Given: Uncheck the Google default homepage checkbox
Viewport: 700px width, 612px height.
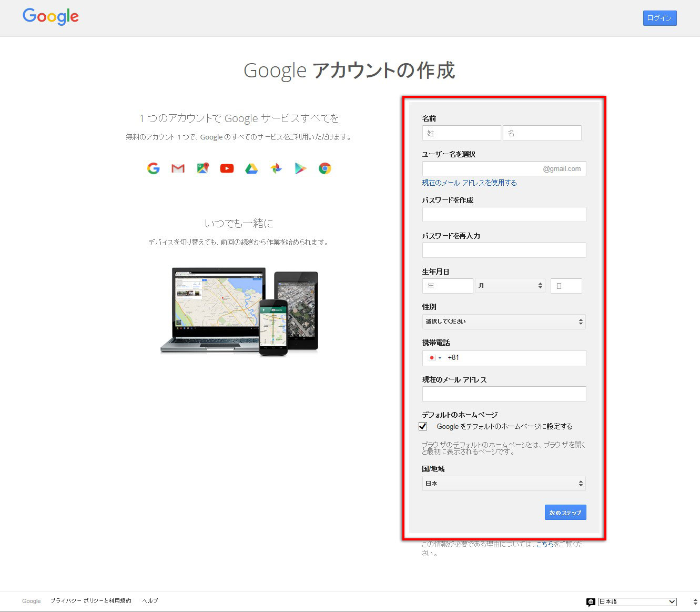Looking at the screenshot, I should coord(423,426).
